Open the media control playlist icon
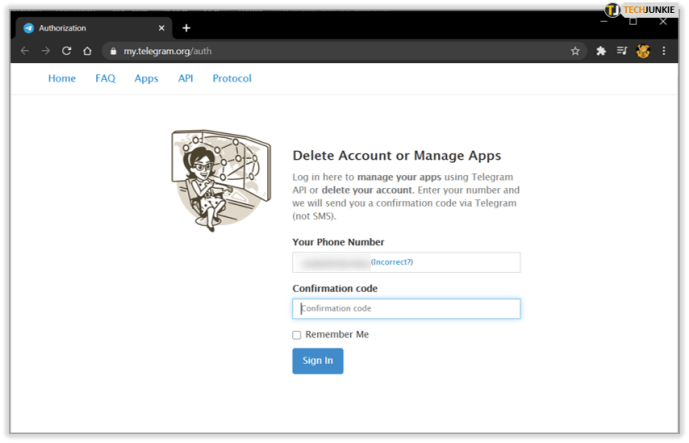 point(622,51)
